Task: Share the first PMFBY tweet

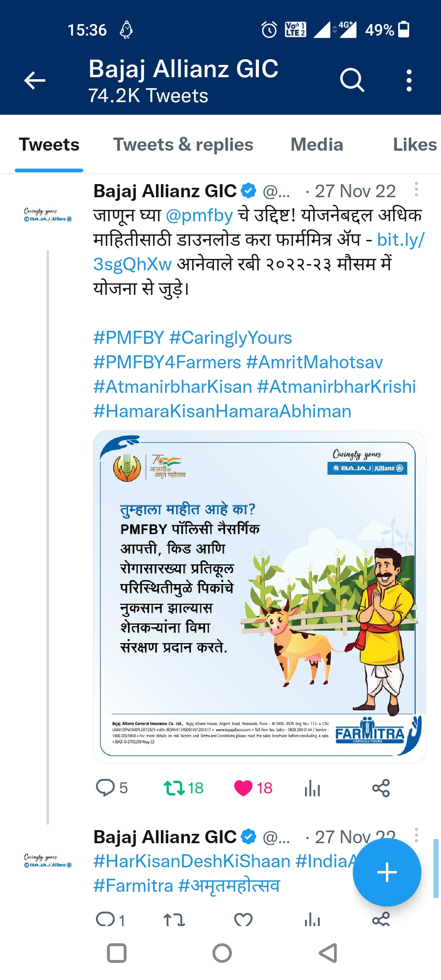Action: [381, 788]
